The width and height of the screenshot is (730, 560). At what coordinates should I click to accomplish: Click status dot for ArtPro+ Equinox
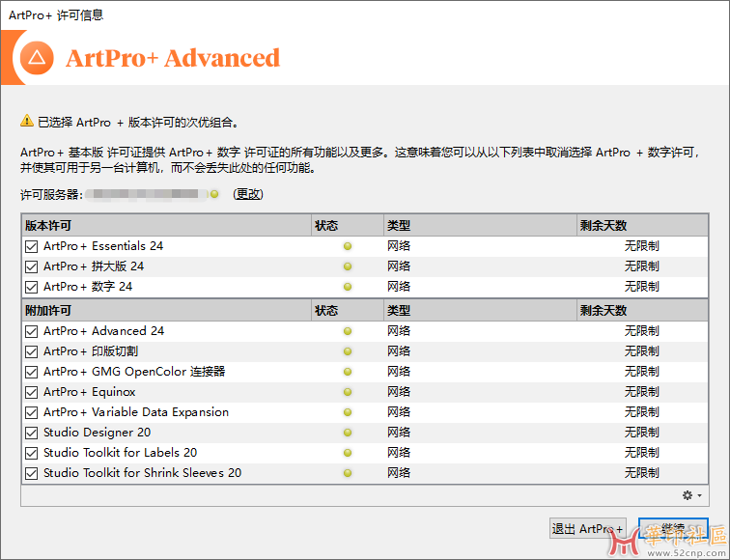coord(348,392)
